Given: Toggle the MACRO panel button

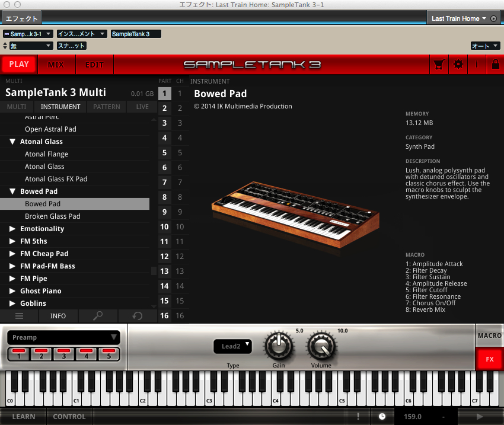Looking at the screenshot, I should click(490, 335).
